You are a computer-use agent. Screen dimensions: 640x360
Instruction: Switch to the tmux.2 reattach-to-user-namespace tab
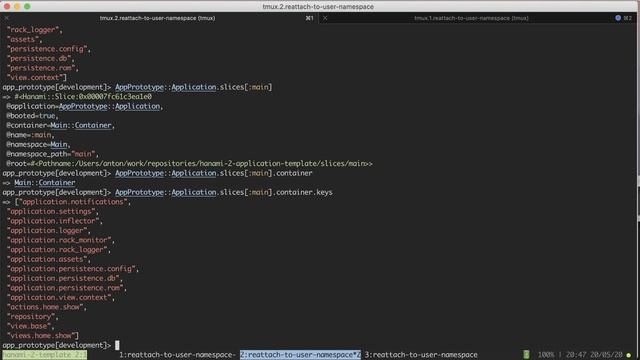(158, 18)
